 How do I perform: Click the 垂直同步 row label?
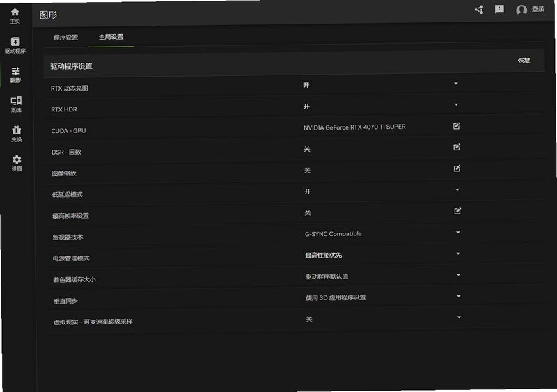[65, 301]
